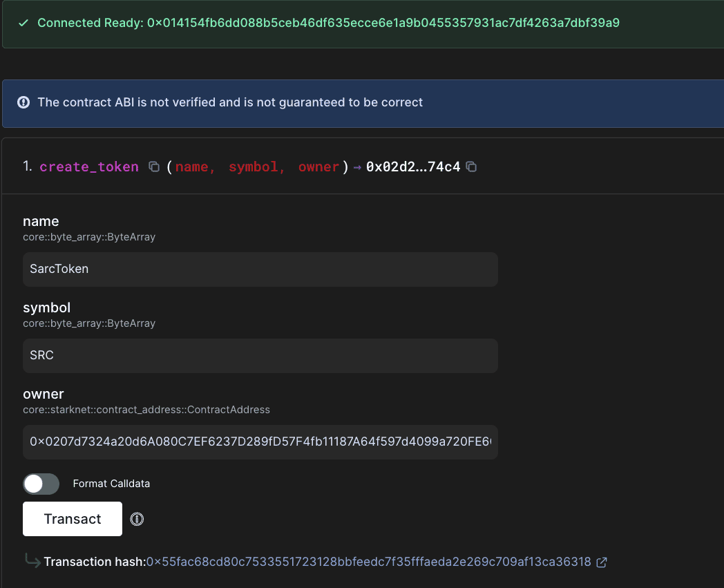Copy the create_token function name
The height and width of the screenshot is (588, 724).
(154, 167)
